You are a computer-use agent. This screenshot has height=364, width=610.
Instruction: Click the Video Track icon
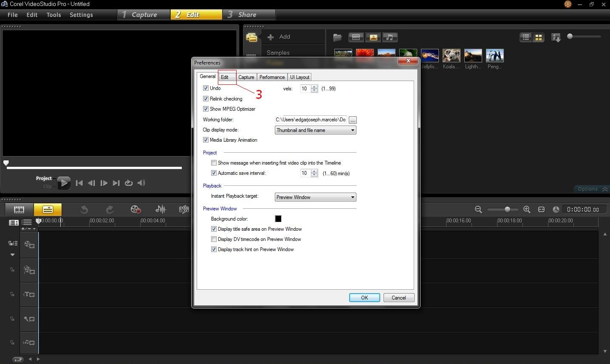(29, 244)
